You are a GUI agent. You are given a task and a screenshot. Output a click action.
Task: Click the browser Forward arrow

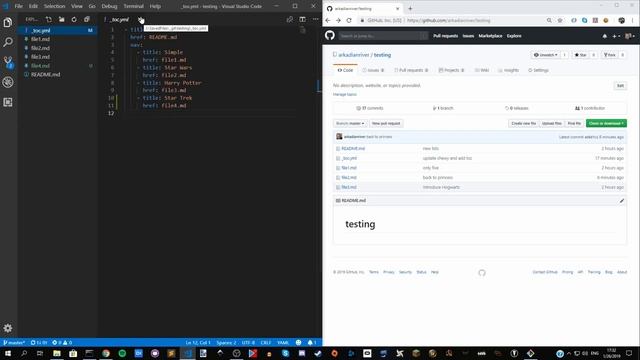pyautogui.click(x=338, y=20)
